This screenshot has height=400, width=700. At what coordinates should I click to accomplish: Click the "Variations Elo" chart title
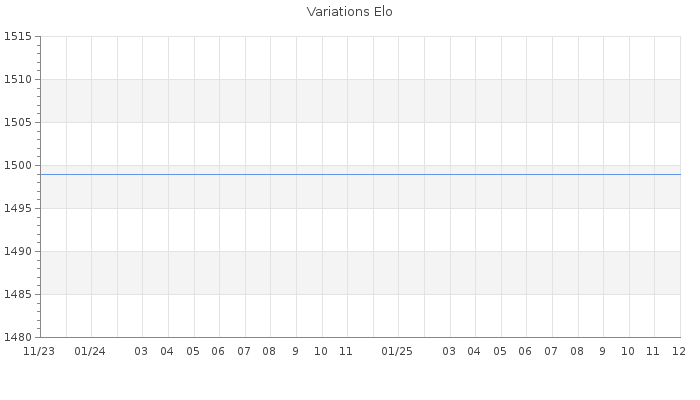pyautogui.click(x=349, y=12)
